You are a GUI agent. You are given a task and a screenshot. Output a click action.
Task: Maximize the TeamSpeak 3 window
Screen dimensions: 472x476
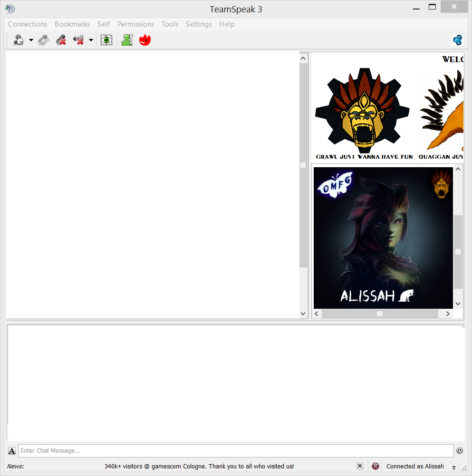tap(432, 7)
